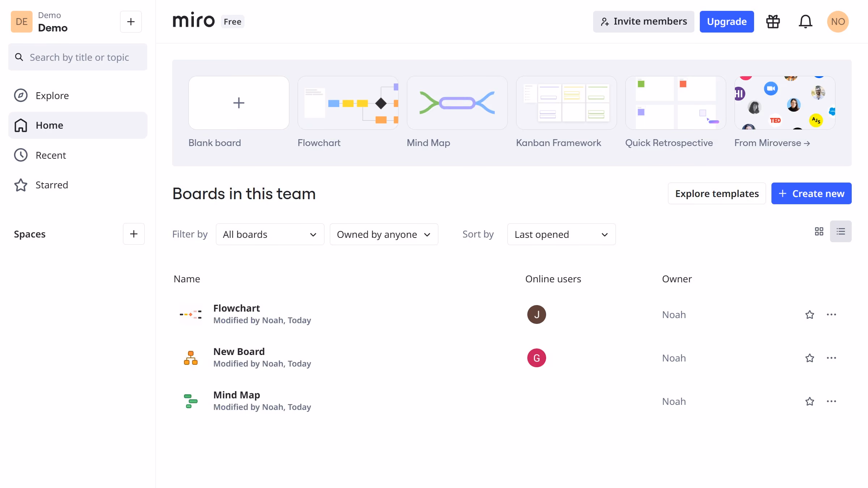Viewport: 868px width, 488px height.
Task: Open the gift rewards icon
Action: pyautogui.click(x=773, y=22)
